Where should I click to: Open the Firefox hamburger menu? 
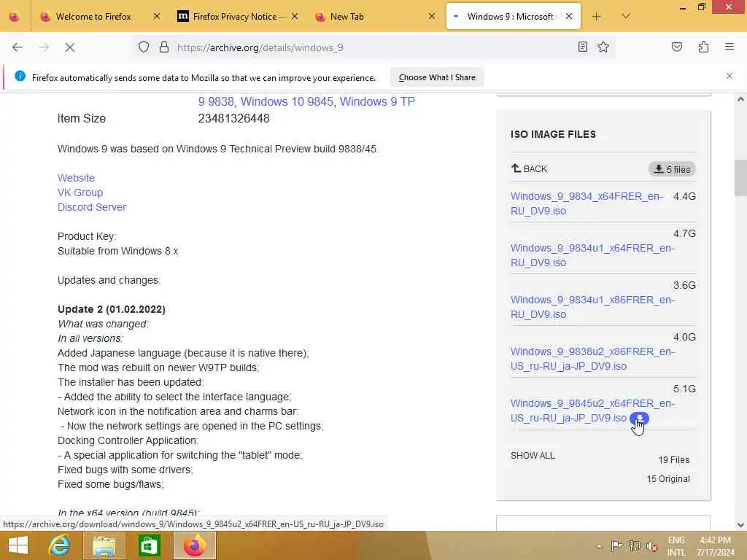click(729, 47)
